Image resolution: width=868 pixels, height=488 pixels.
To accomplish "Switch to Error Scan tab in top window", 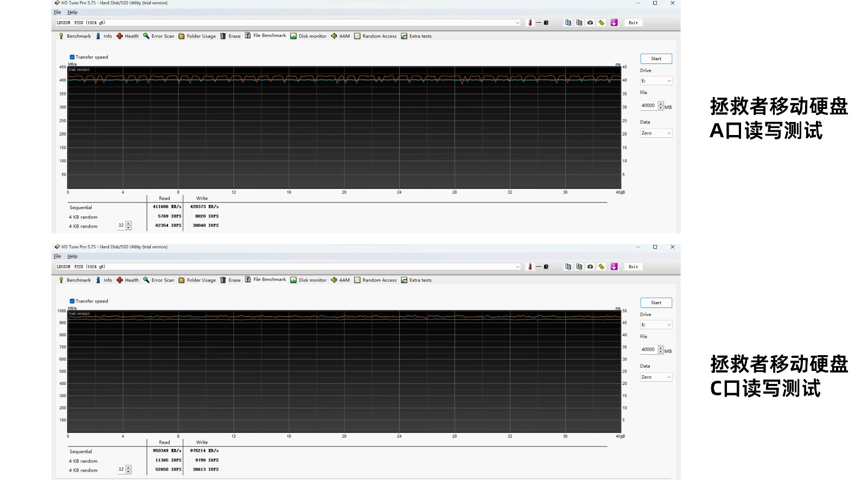I will [158, 36].
